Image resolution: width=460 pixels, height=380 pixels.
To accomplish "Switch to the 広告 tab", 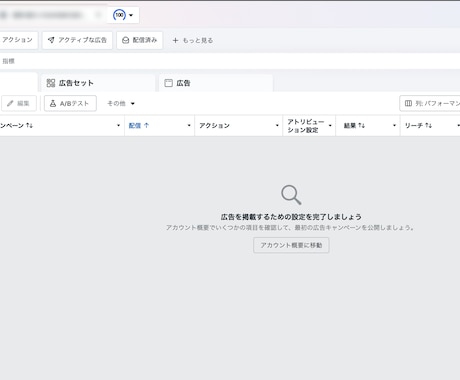I will click(216, 83).
